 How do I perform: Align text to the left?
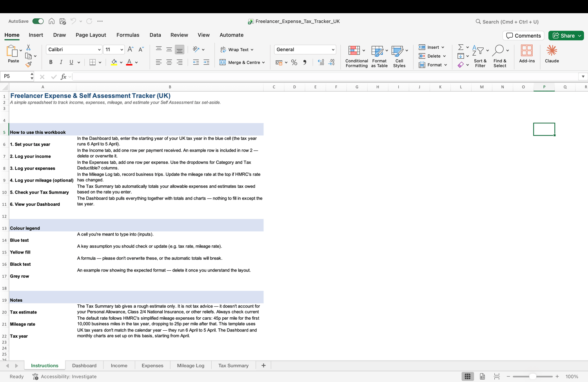(x=159, y=62)
